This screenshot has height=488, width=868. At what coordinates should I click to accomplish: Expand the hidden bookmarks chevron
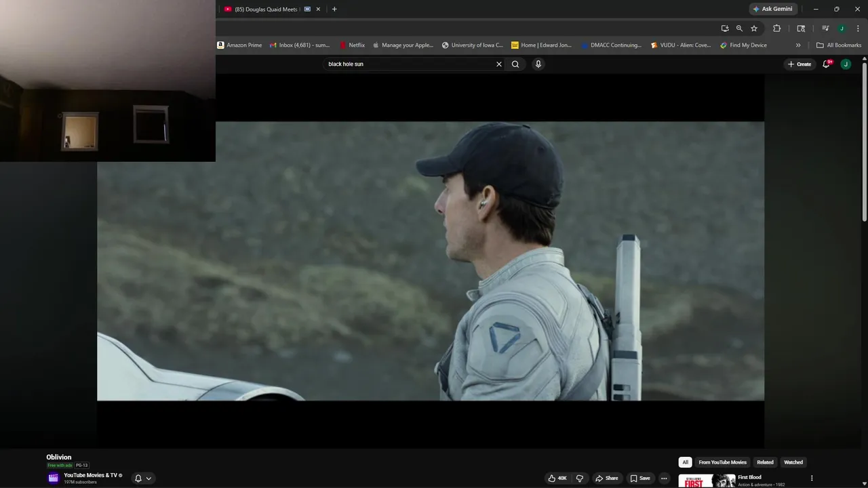798,45
